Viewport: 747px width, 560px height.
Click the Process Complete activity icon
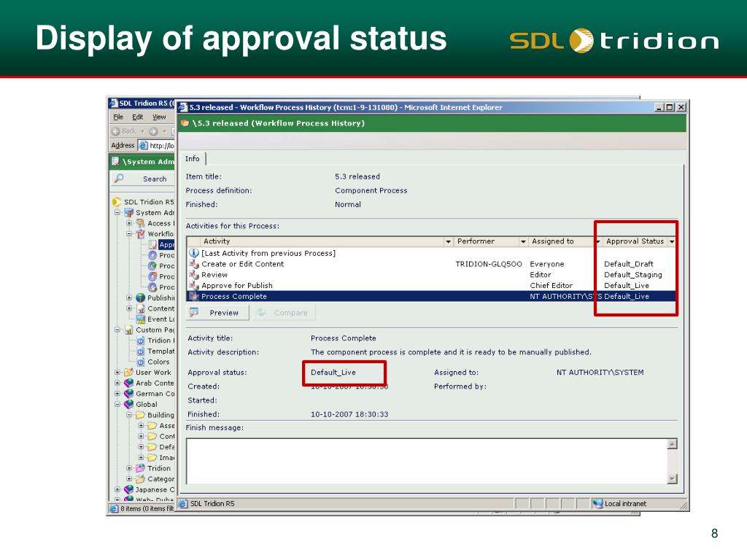click(194, 296)
